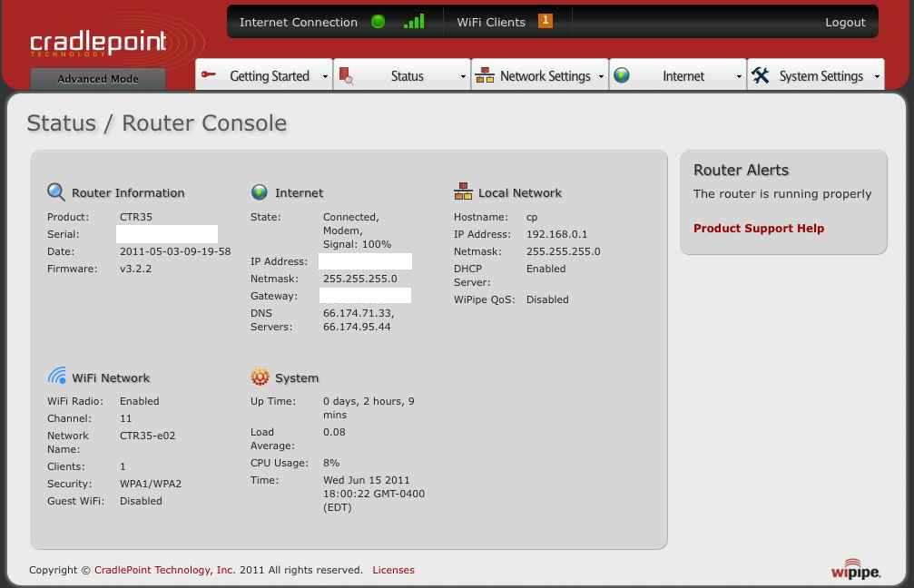Open the Status menu
914x588 pixels.
tap(402, 74)
